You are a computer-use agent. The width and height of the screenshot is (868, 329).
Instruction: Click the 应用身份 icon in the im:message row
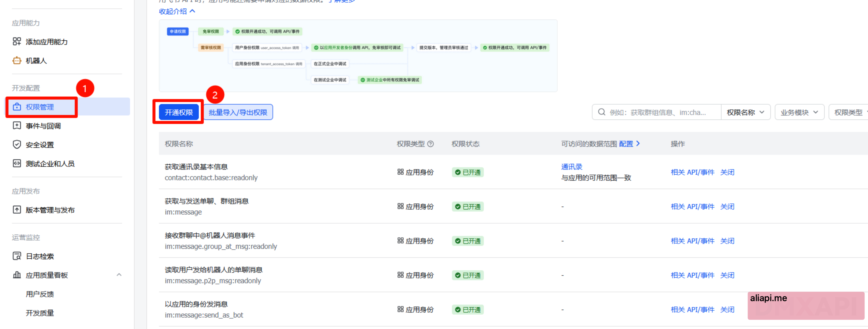coord(400,206)
